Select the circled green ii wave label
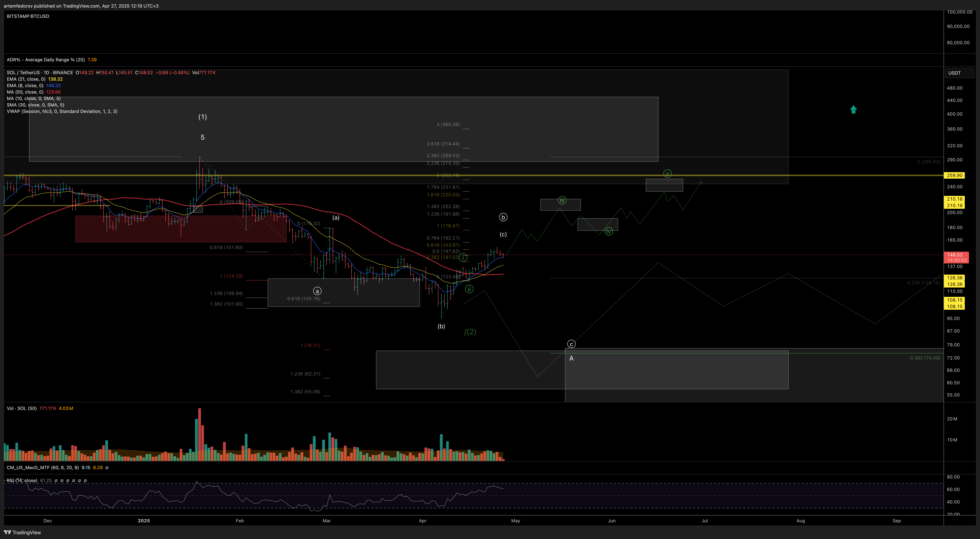Image resolution: width=980 pixels, height=539 pixels. (x=469, y=289)
